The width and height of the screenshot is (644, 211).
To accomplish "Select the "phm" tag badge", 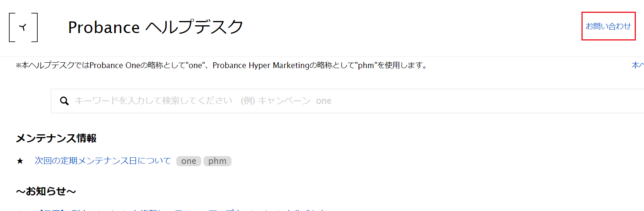I will coord(218,161).
